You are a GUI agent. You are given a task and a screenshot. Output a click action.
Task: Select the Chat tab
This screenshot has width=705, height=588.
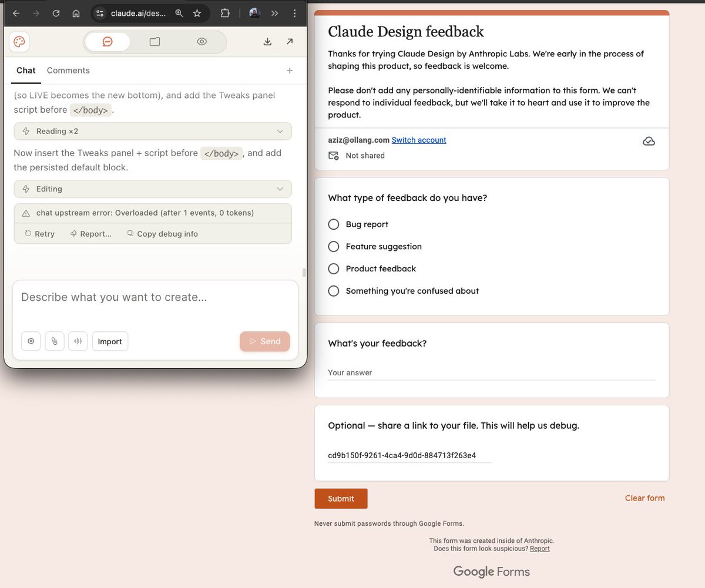[x=26, y=70]
